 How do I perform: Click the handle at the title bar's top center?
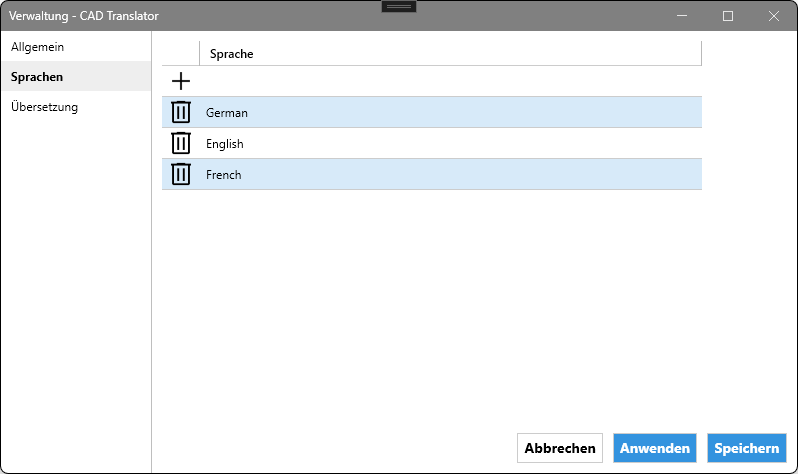(x=399, y=7)
